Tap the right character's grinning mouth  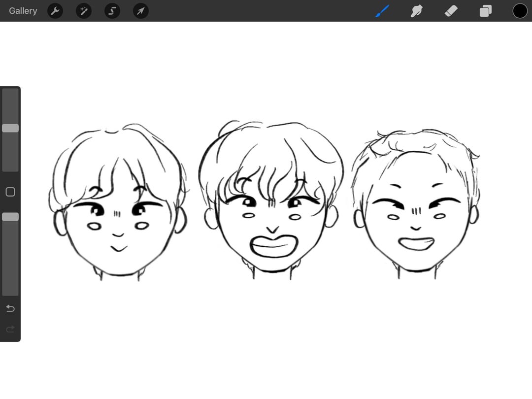[417, 244]
